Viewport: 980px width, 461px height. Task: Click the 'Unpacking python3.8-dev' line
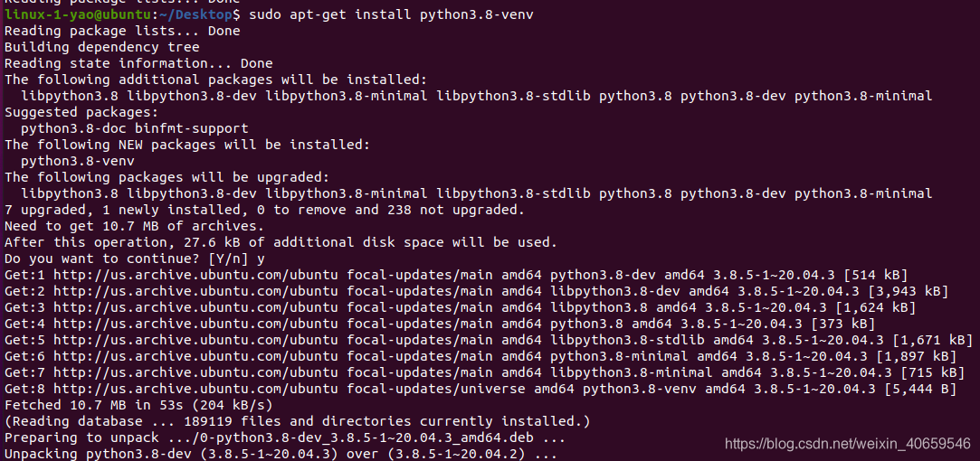[x=281, y=453]
